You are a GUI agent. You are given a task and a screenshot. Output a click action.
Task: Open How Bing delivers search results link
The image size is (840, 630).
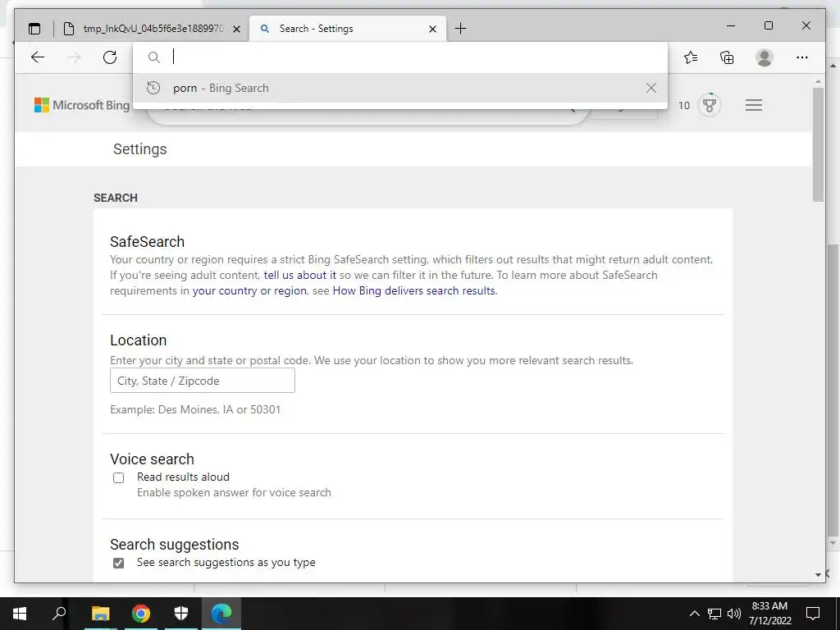tap(414, 290)
